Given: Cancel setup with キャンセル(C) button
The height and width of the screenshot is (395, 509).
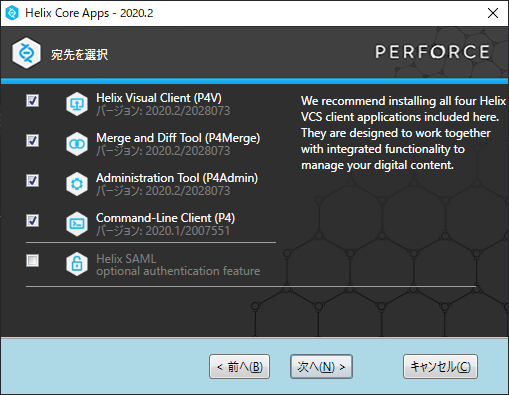Looking at the screenshot, I should 440,367.
